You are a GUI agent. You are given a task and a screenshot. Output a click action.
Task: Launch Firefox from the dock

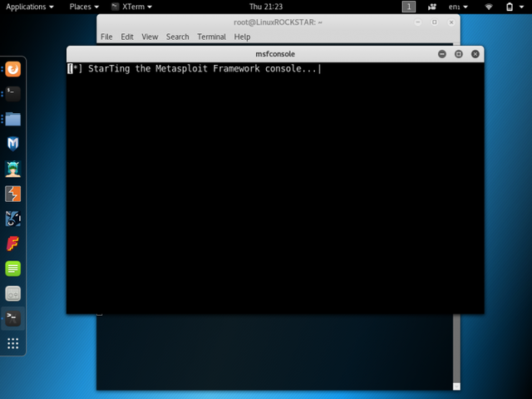coord(13,69)
